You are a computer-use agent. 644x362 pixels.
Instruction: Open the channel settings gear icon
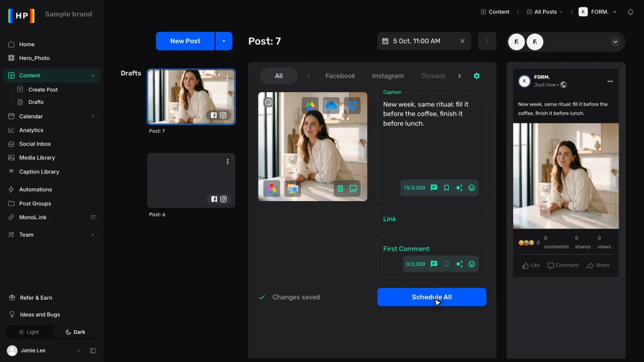(x=477, y=76)
